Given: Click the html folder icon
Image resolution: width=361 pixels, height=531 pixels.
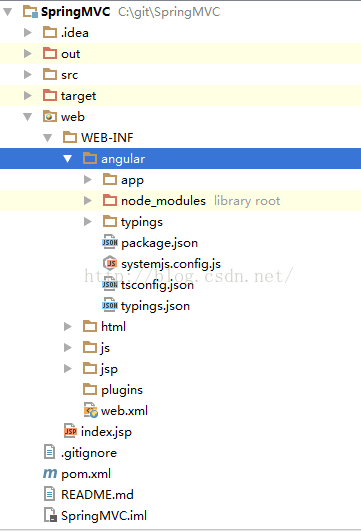Looking at the screenshot, I should (x=90, y=326).
